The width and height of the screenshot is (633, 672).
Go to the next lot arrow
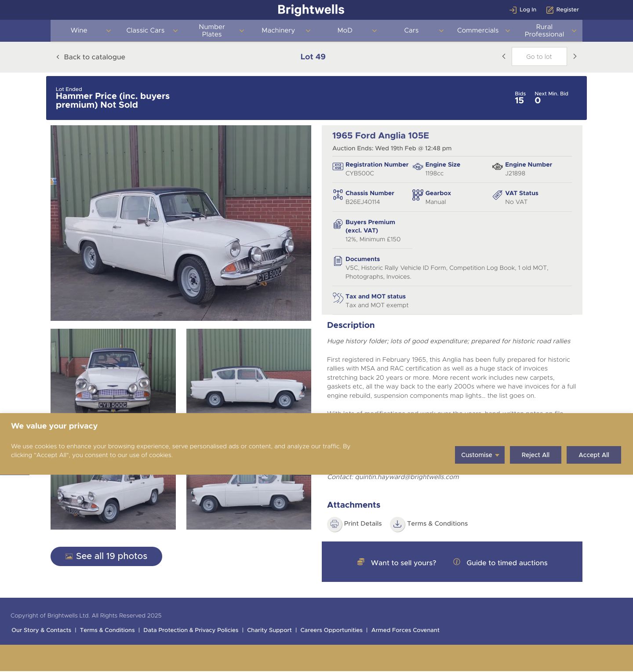point(575,56)
